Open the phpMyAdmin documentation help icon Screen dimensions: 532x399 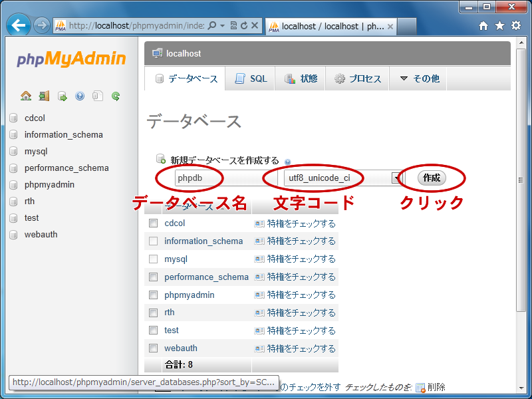[80, 96]
